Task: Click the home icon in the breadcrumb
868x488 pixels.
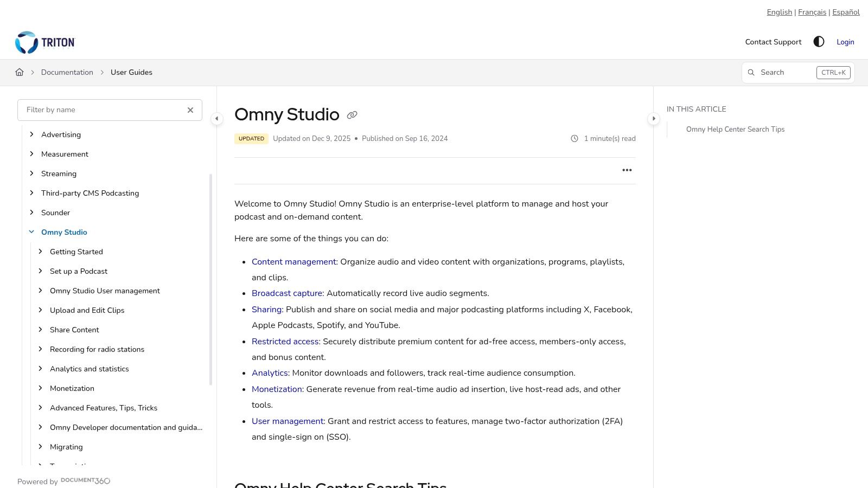Action: coord(20,72)
